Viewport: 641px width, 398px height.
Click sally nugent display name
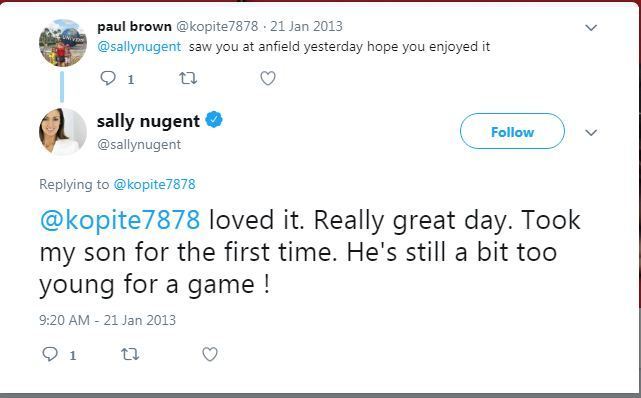point(148,121)
